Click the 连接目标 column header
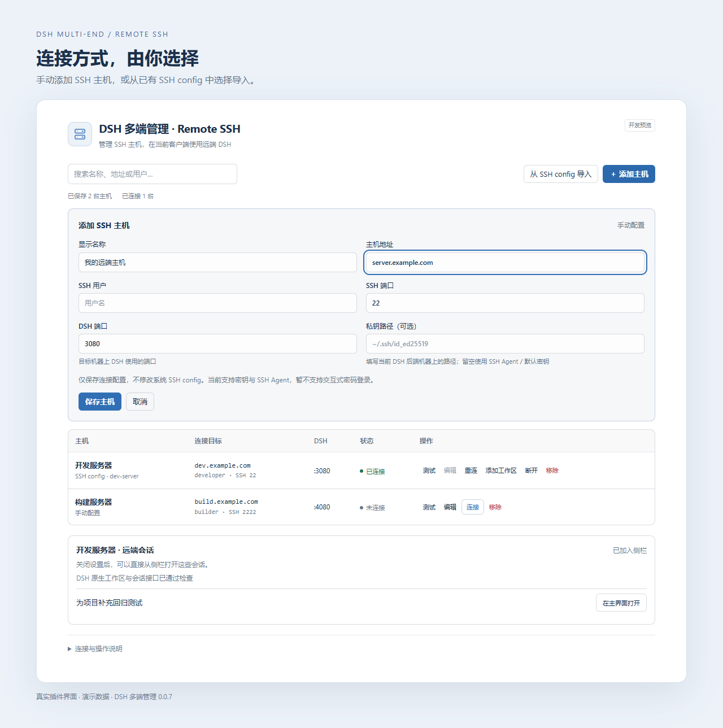723x728 pixels. [208, 441]
